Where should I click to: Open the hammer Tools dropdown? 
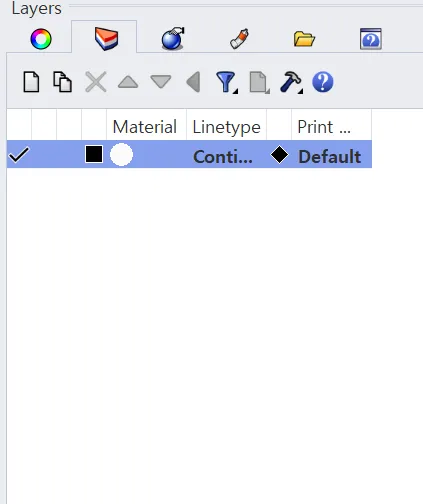291,82
